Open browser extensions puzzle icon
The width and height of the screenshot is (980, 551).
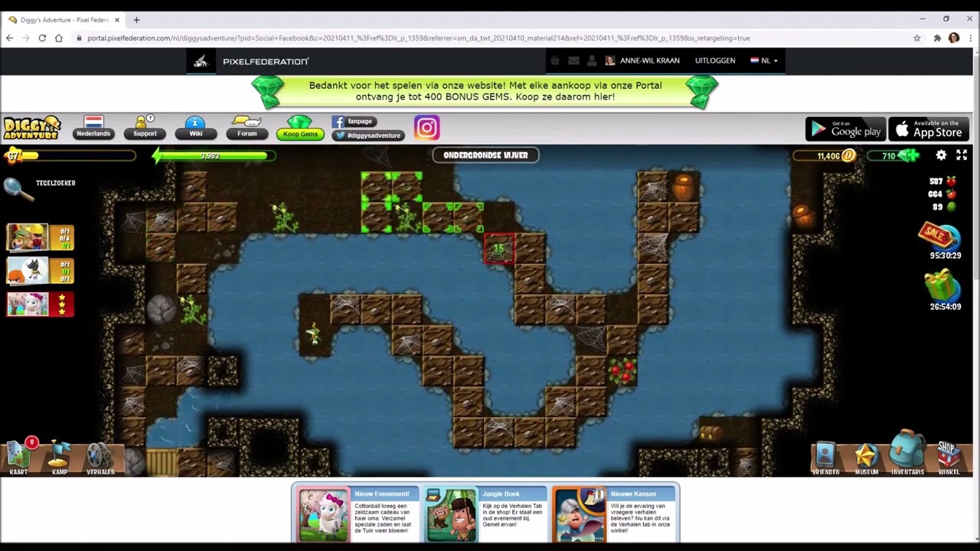[x=936, y=38]
